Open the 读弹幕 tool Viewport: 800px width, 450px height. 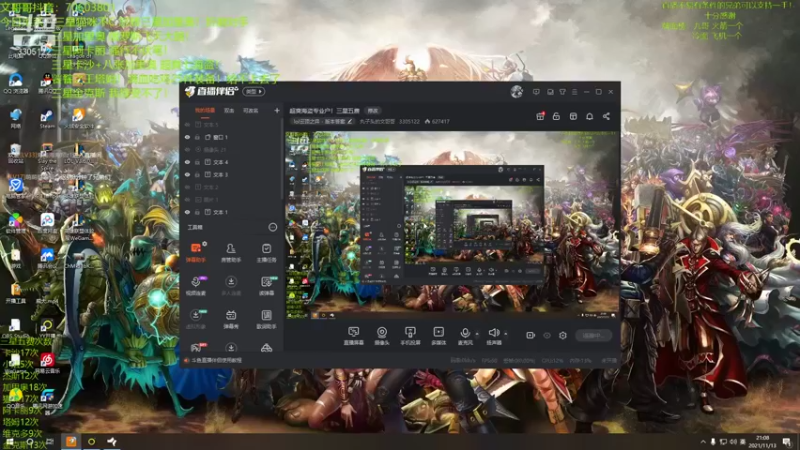266,286
